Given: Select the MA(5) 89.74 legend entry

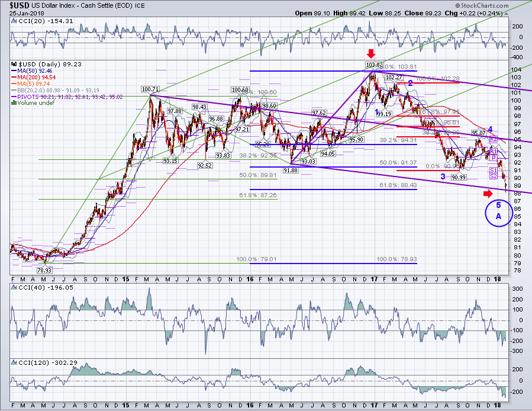Looking at the screenshot, I should coord(31,84).
